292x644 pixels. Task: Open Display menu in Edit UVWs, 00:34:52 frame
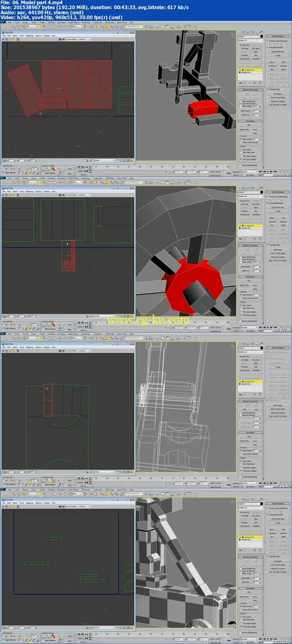47,503
